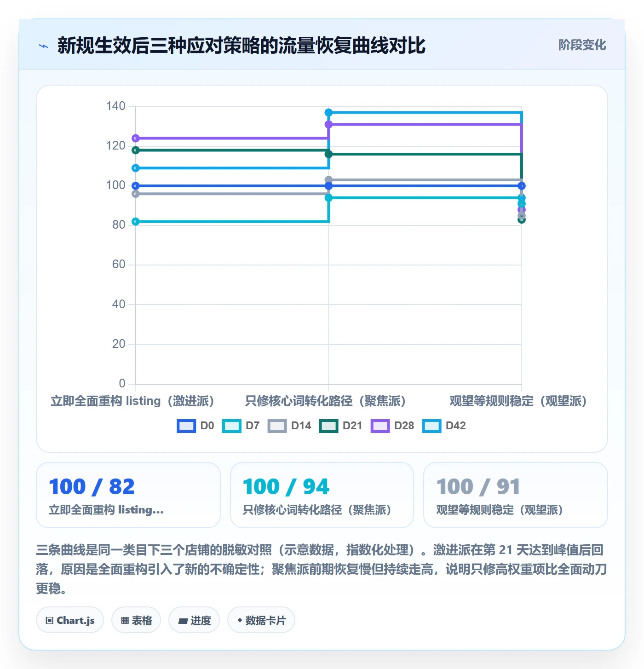Click the teal D7 point at 94 for 聚焦派
644x669 pixels.
[328, 198]
